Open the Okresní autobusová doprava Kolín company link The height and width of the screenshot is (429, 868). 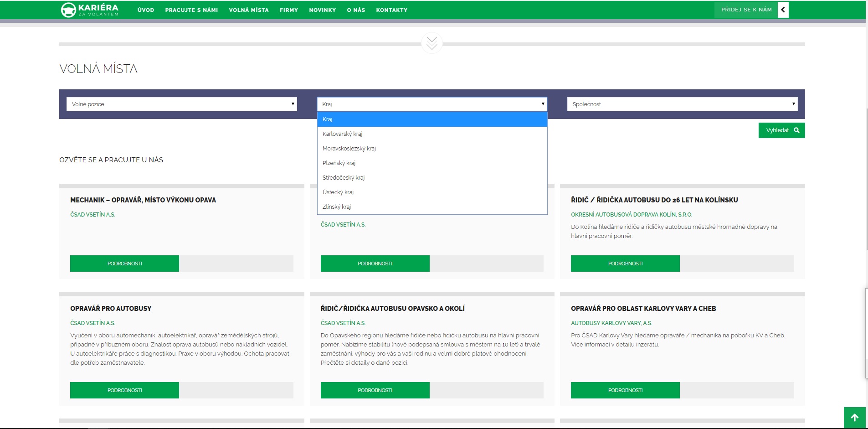tap(631, 215)
